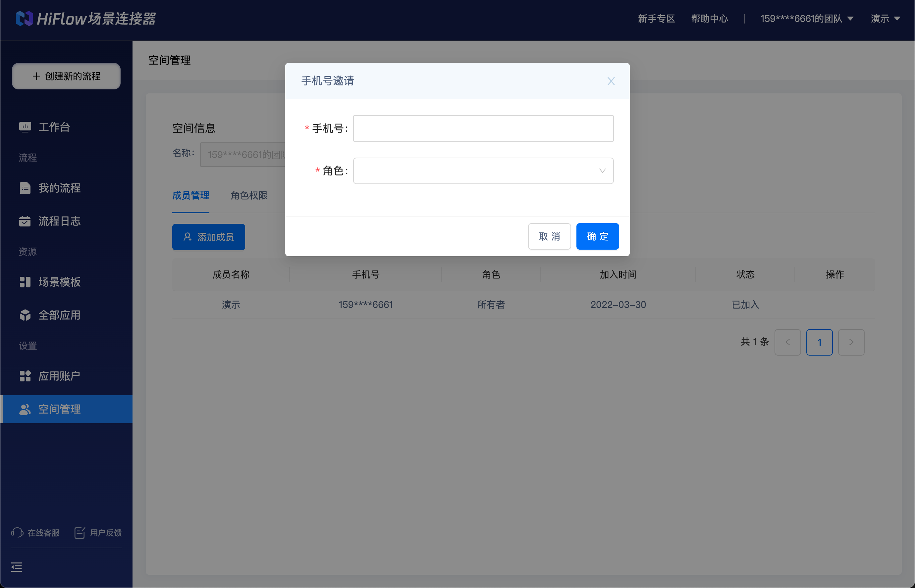Open 全部应用 cube icon
915x588 pixels.
(25, 315)
